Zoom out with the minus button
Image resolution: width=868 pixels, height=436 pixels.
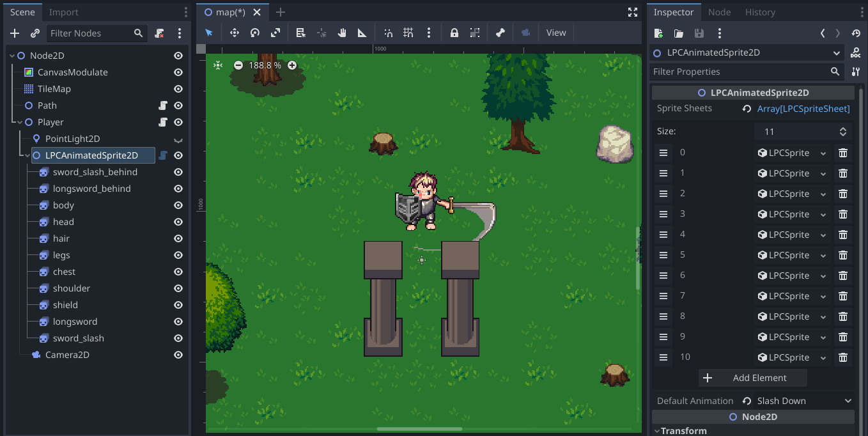[x=238, y=65]
